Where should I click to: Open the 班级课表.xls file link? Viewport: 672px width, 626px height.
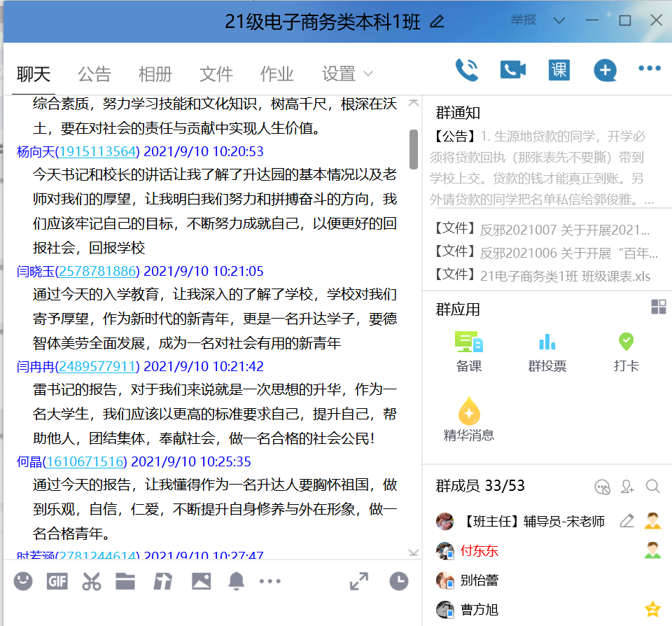(x=565, y=276)
